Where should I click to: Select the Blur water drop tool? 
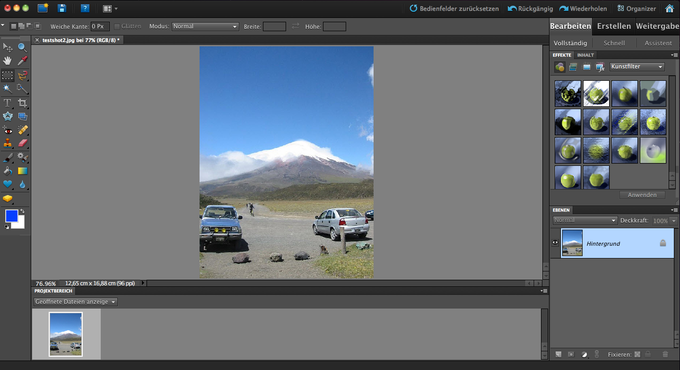pyautogui.click(x=22, y=184)
